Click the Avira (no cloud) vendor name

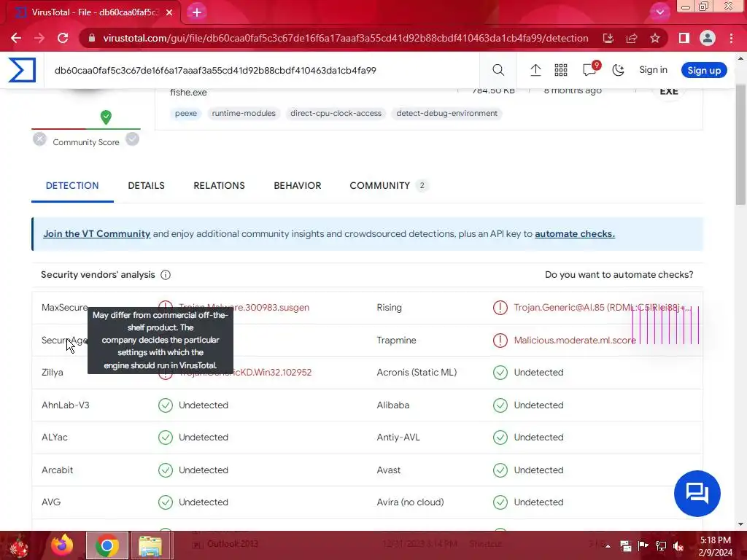(x=410, y=502)
